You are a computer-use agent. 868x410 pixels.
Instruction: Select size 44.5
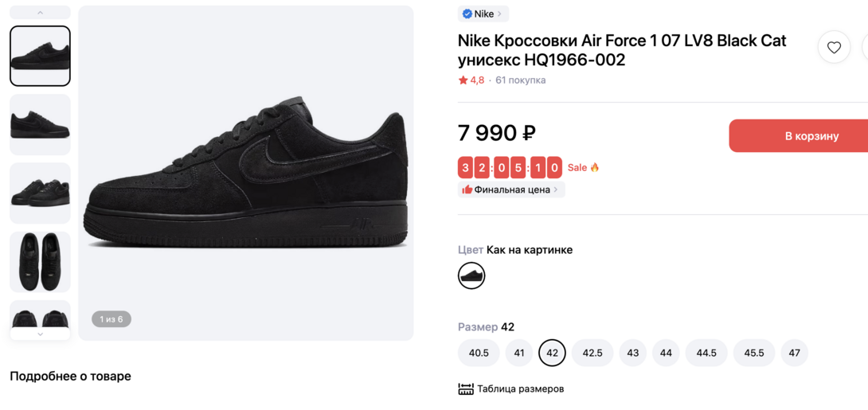(706, 353)
